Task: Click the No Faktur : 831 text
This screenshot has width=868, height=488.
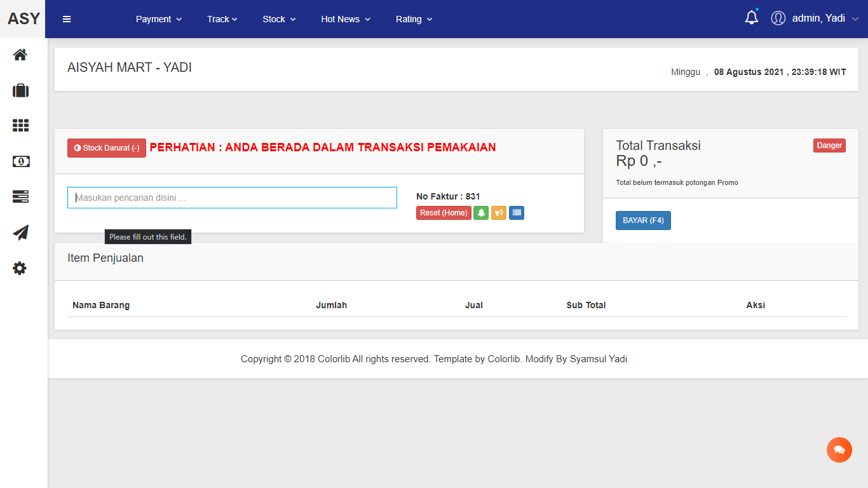Action: tap(448, 196)
